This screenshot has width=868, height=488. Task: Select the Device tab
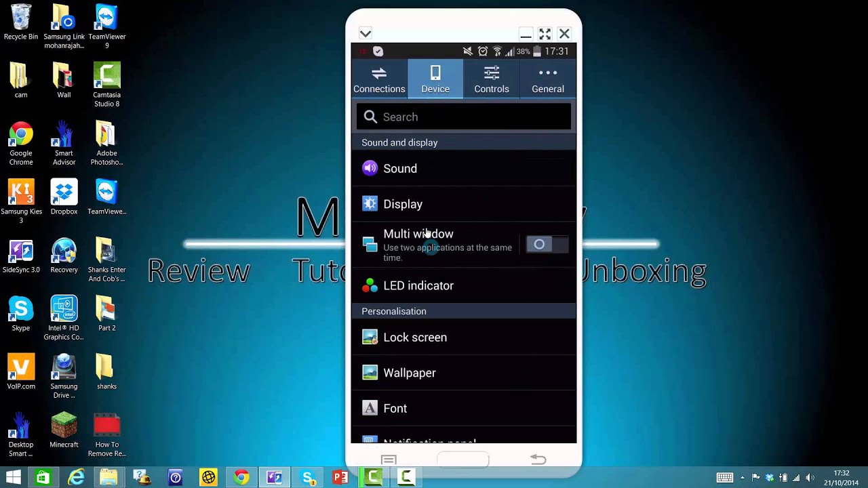tap(435, 79)
